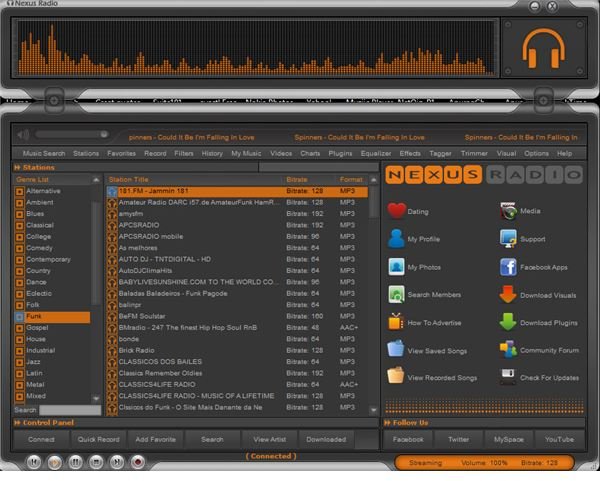Open the Community Forum icon

coord(508,349)
